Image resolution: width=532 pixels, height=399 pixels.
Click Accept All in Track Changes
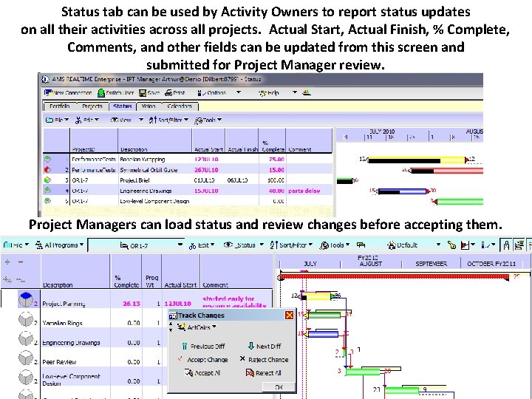202,373
